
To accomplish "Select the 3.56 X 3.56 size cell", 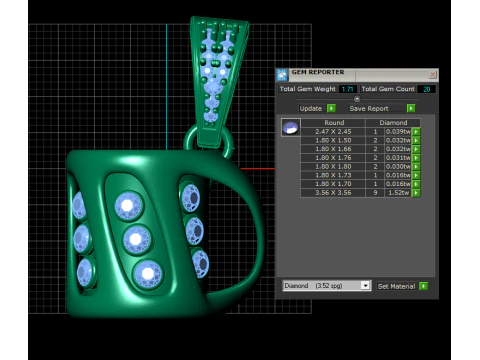I will (333, 193).
